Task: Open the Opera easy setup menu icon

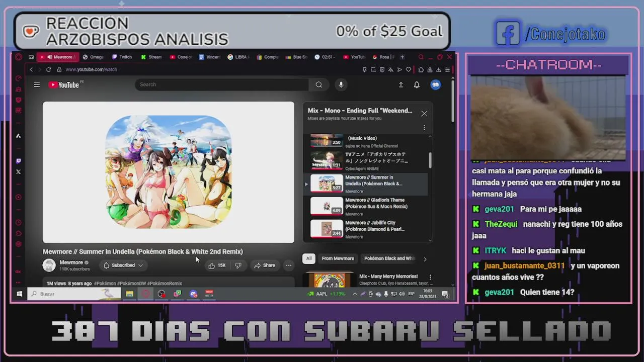Action: pos(447,69)
